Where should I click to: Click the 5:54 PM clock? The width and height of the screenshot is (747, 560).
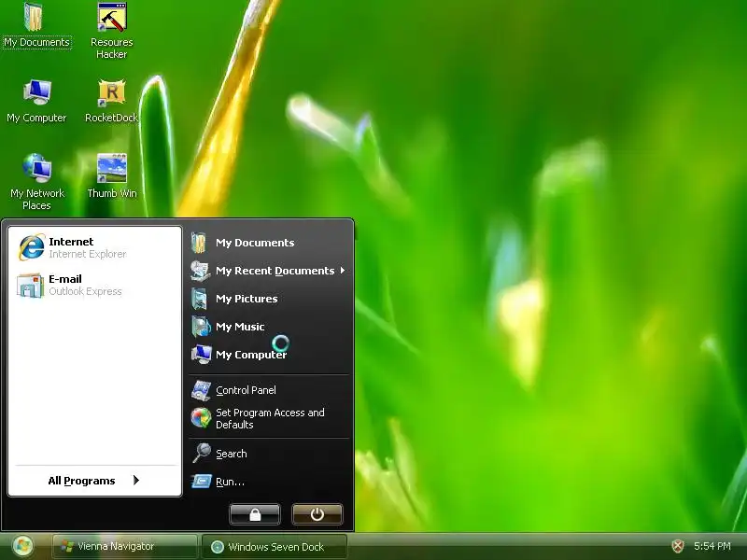tap(712, 546)
